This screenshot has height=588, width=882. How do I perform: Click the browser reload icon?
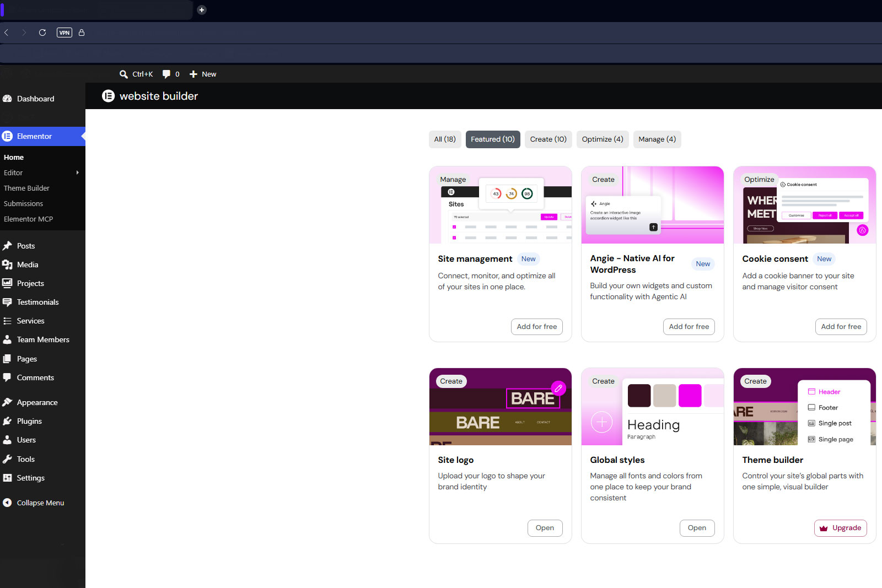point(42,33)
